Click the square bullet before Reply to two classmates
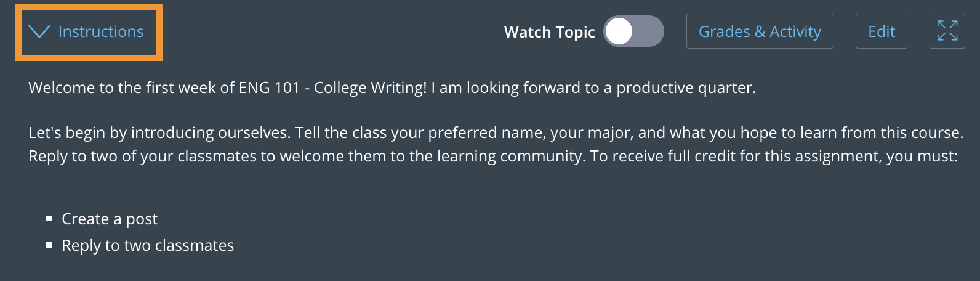 coord(49,245)
